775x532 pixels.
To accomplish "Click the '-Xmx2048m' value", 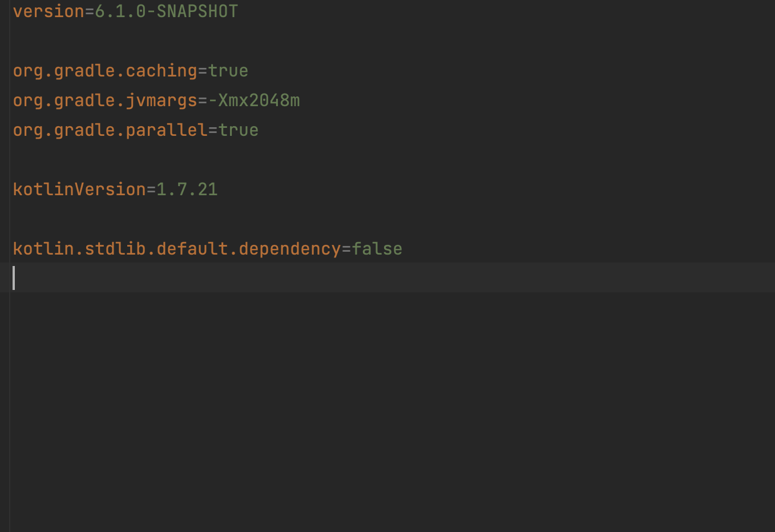I will coord(254,101).
